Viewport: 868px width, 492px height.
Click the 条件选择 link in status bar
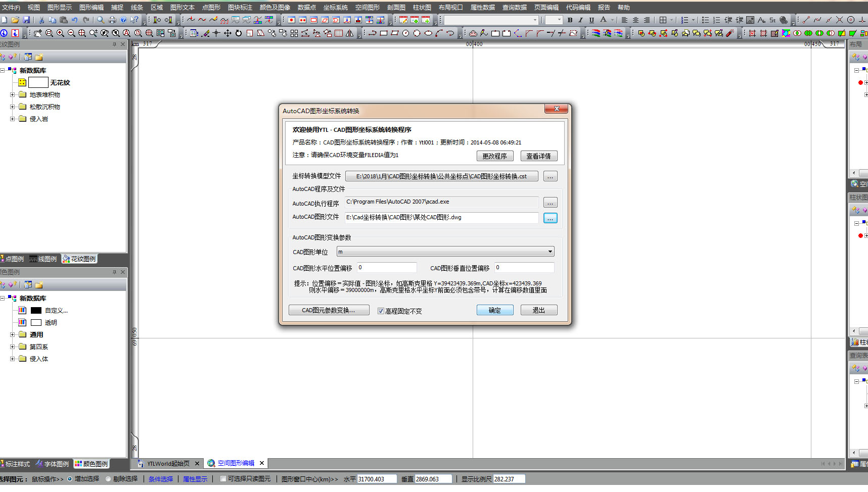click(x=161, y=479)
